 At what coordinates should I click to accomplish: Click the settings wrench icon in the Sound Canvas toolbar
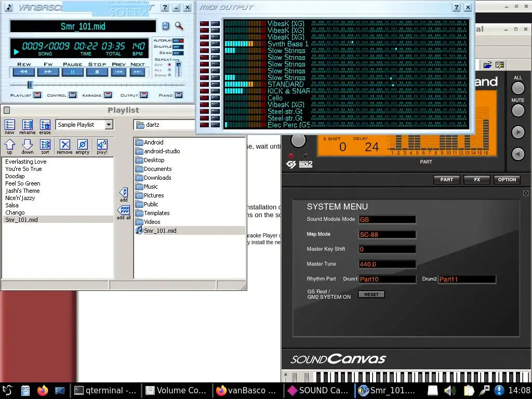pos(500,64)
